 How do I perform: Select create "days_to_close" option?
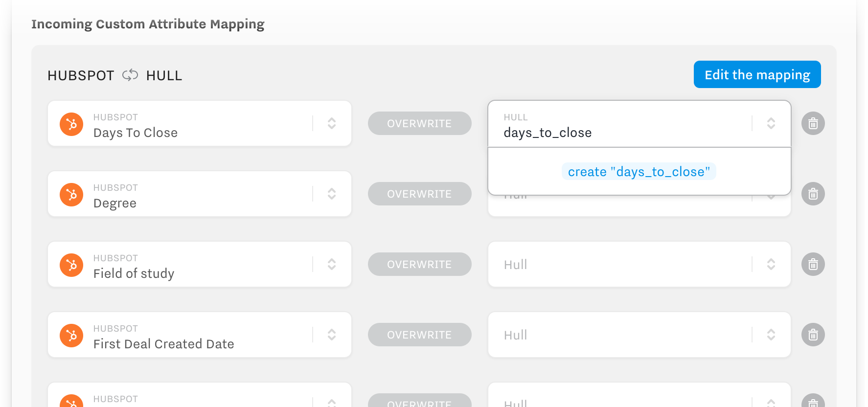[x=639, y=172]
